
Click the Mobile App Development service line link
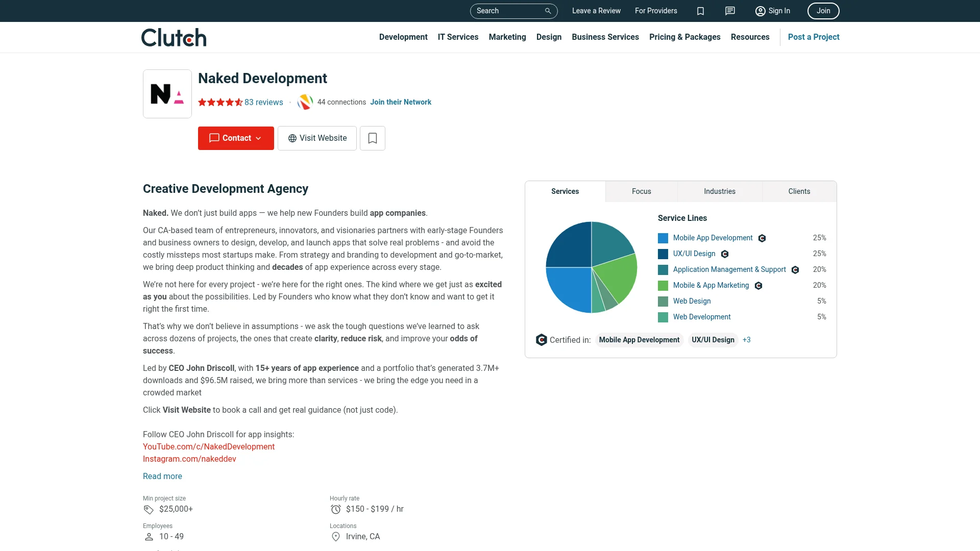(x=713, y=238)
